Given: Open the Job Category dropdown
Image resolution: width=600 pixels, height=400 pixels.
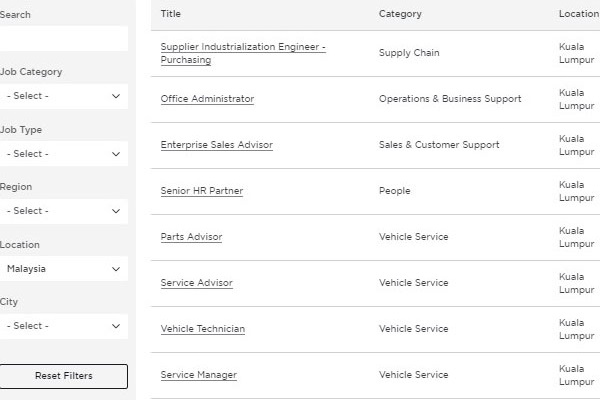Looking at the screenshot, I should tap(63, 96).
